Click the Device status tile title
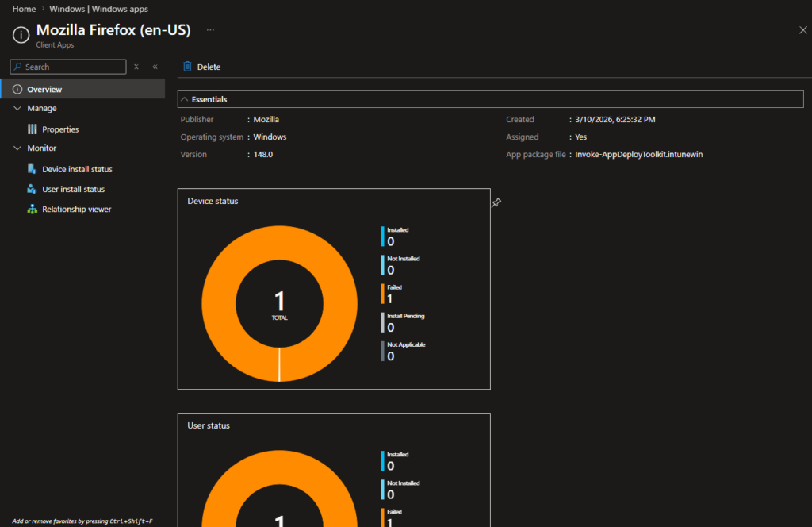The height and width of the screenshot is (527, 812). pos(213,201)
